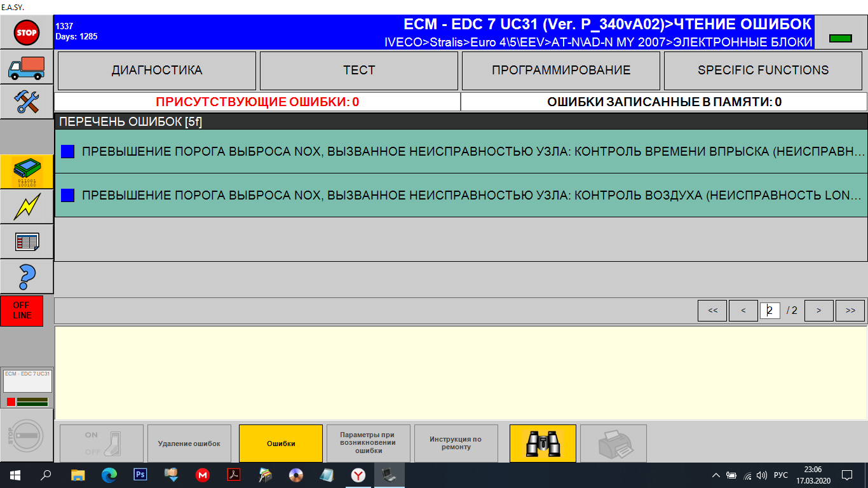The height and width of the screenshot is (488, 868).
Task: Open the disc app on taskbar
Action: 295,475
